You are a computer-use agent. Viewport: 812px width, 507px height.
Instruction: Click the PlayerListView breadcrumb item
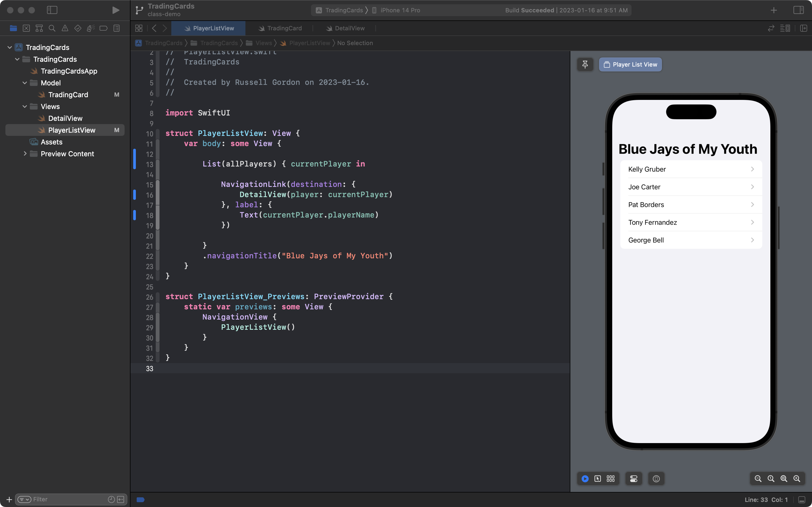(309, 43)
